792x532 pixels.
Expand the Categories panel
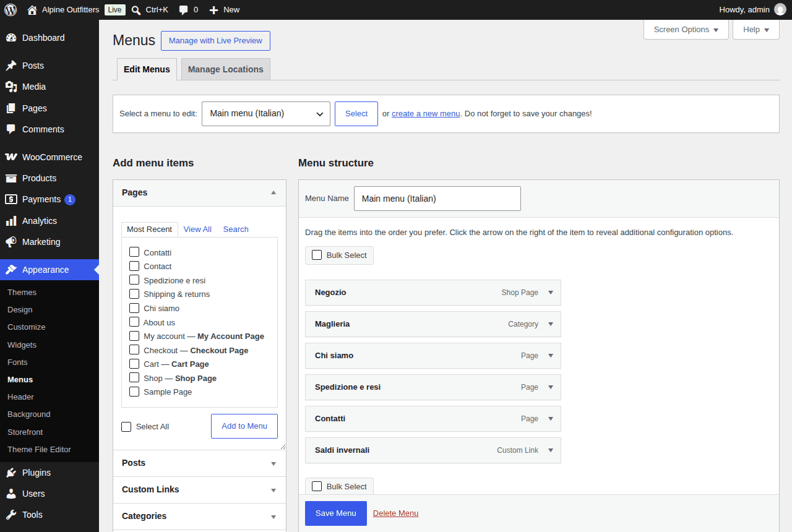pos(199,516)
